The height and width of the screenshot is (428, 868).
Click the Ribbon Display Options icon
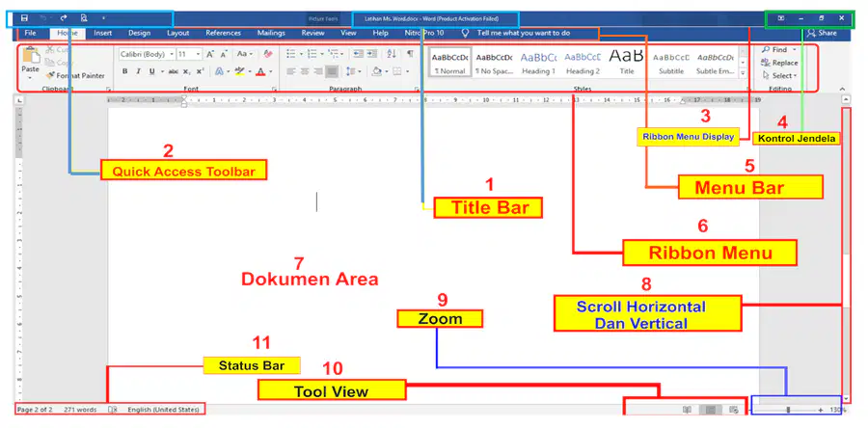[x=781, y=18]
